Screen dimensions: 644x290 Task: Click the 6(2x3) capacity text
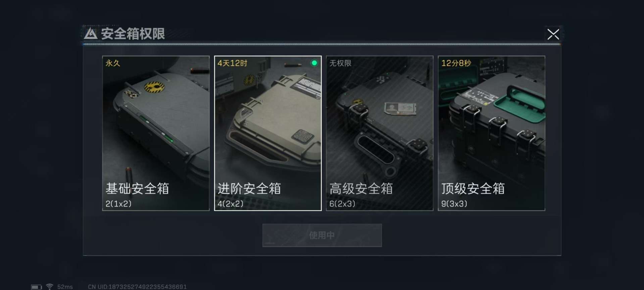pyautogui.click(x=342, y=204)
